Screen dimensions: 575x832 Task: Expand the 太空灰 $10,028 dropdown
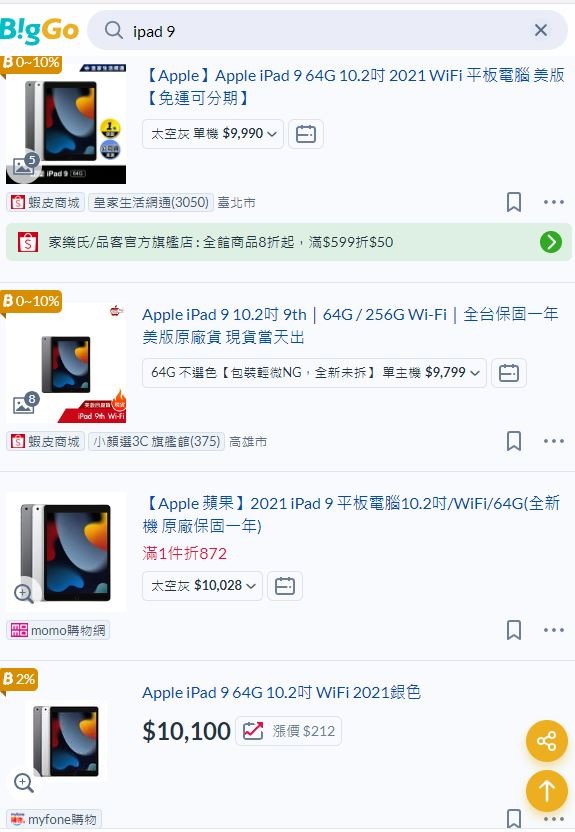pyautogui.click(x=202, y=586)
